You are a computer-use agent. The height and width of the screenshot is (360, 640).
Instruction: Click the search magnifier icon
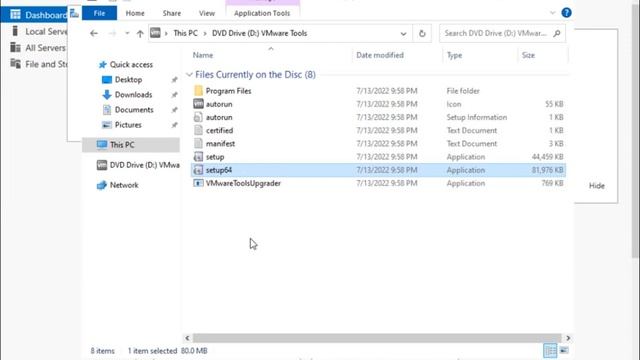[557, 33]
